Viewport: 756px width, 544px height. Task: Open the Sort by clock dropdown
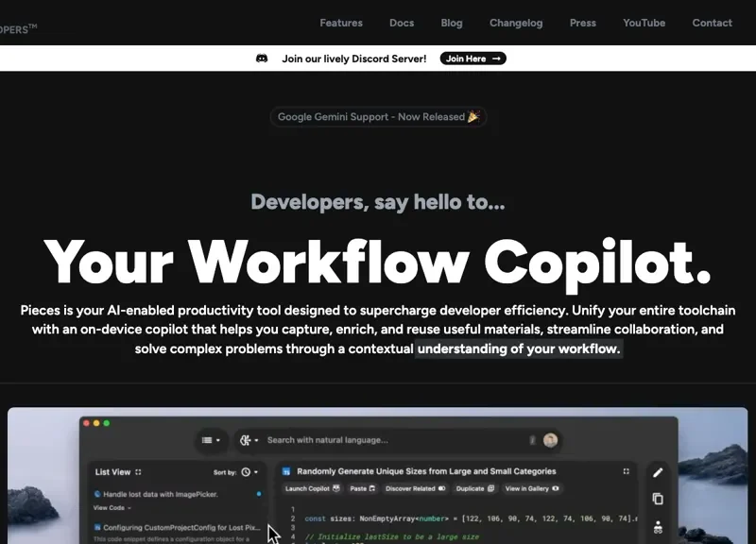[x=249, y=472]
